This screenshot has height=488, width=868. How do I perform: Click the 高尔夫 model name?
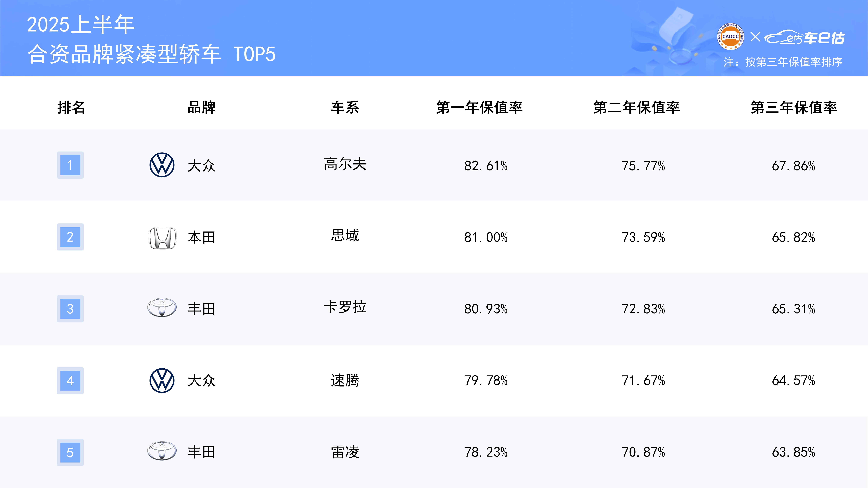click(345, 164)
